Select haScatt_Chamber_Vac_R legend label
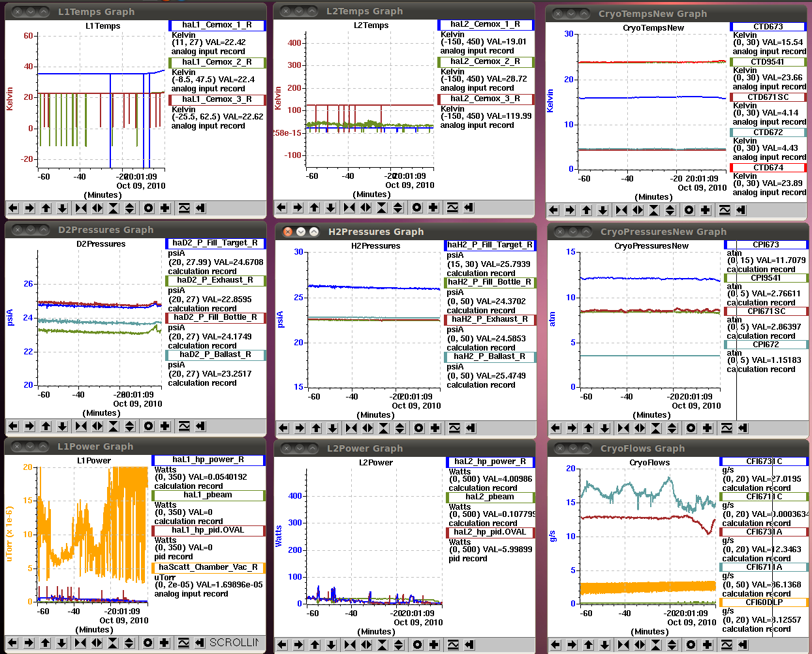This screenshot has height=654, width=812. click(x=208, y=568)
